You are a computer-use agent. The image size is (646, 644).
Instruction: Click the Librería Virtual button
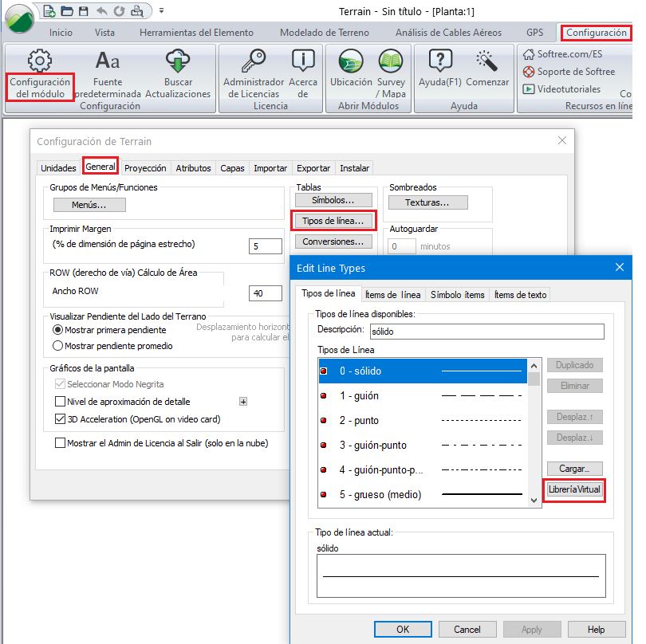pos(574,489)
